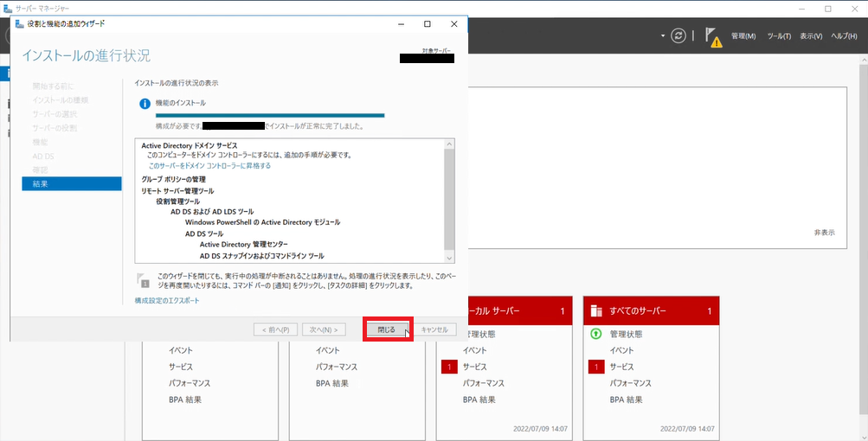The image size is (868, 441).
Task: Select the 結果 step in wizard sidebar
Action: pos(72,183)
